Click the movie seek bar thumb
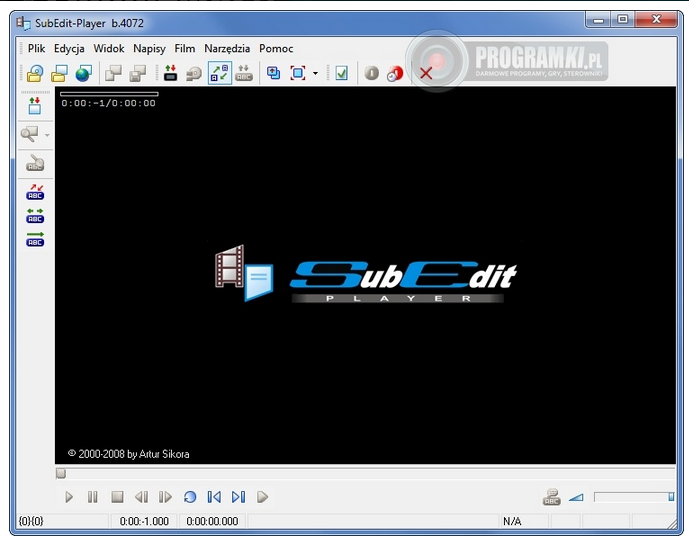 pos(61,473)
